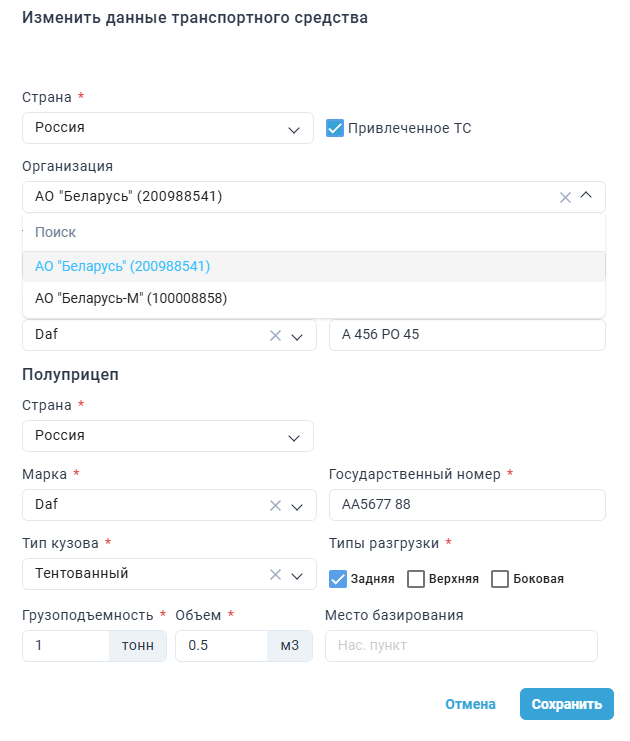
Task: Click the semi-trailer Марка field showing Daf
Action: 169,505
